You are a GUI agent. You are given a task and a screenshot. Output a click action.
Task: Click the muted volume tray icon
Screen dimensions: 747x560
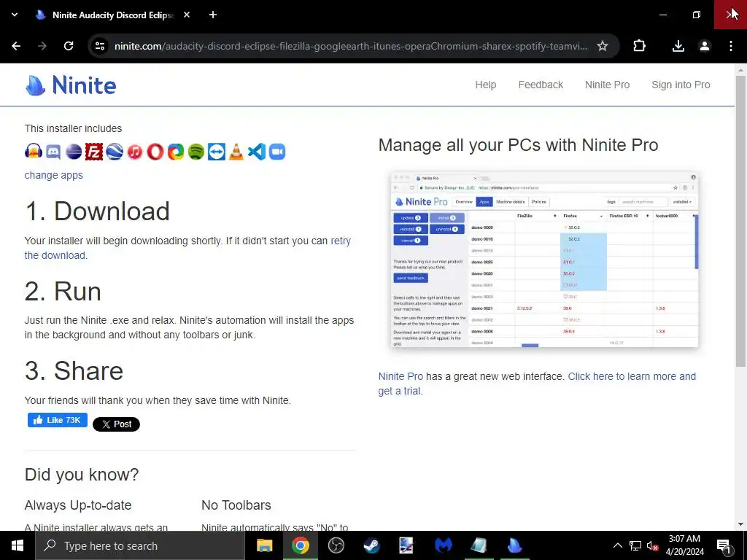point(652,545)
